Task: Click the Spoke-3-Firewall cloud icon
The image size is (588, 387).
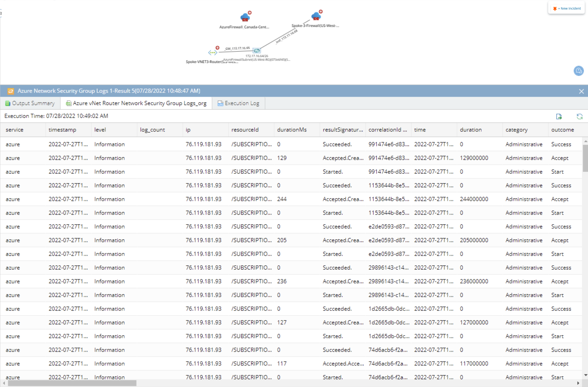Action: click(316, 16)
